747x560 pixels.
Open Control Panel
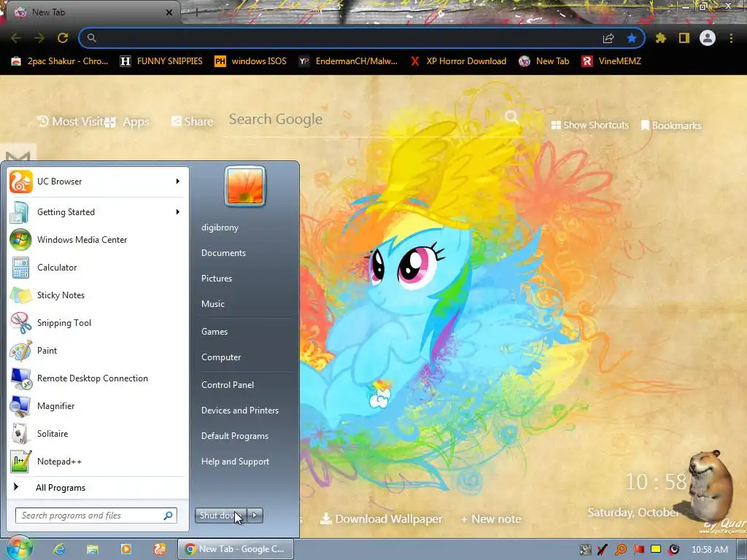(x=228, y=385)
